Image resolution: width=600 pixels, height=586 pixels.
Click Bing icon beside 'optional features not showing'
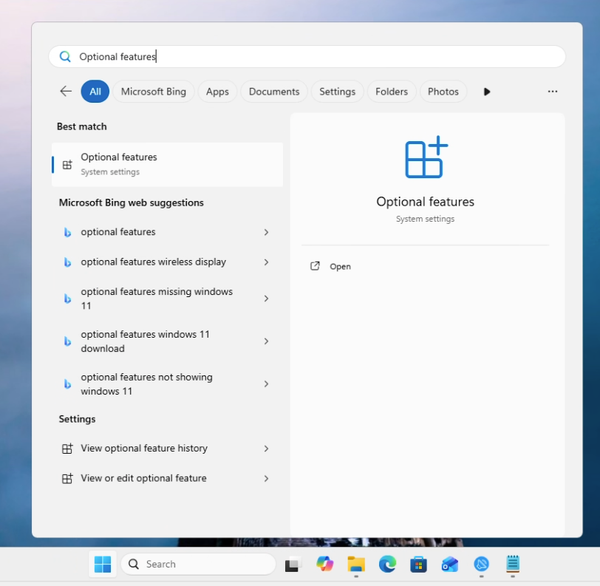pos(67,384)
